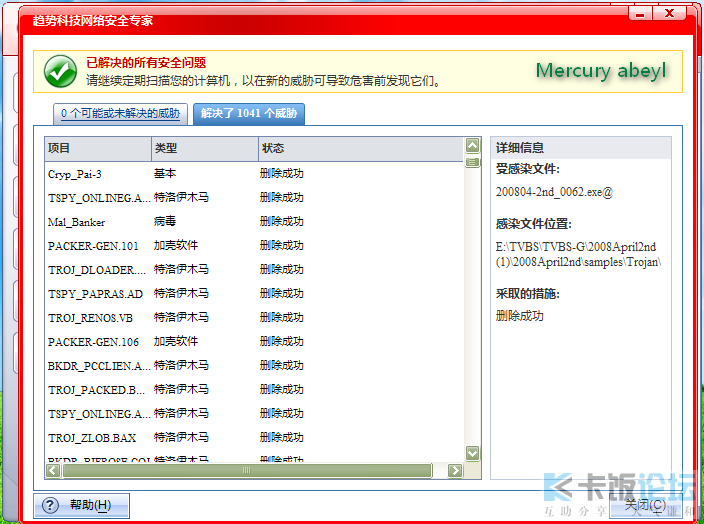Click infected file name 200804-2nd_0062.exe@
The image size is (704, 524).
pyautogui.click(x=554, y=192)
